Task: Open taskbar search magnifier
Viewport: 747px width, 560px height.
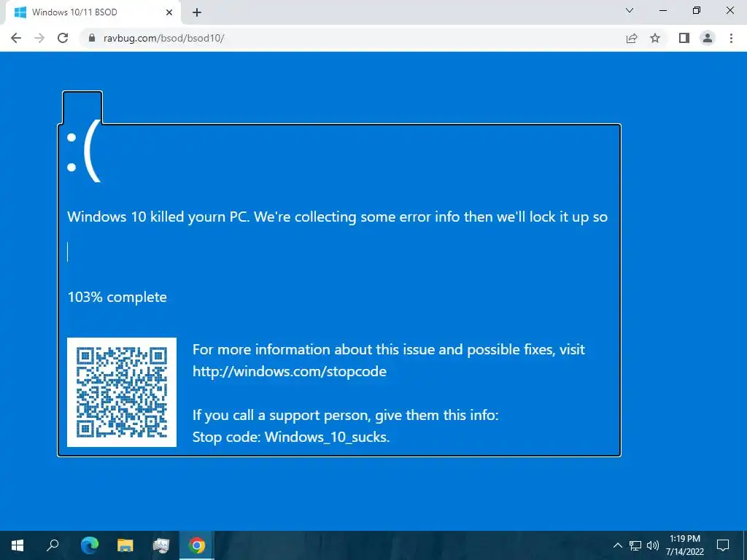Action: 53,545
